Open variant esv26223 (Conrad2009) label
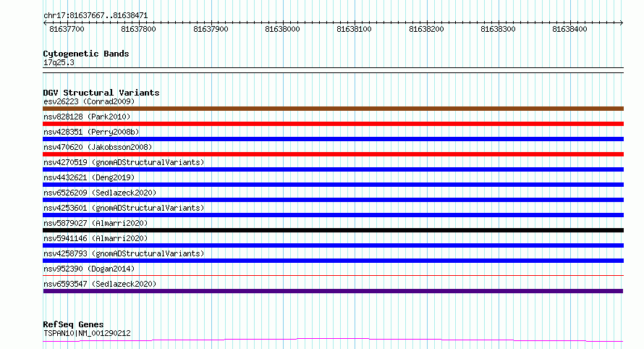The height and width of the screenshot is (349, 644). coord(89,101)
